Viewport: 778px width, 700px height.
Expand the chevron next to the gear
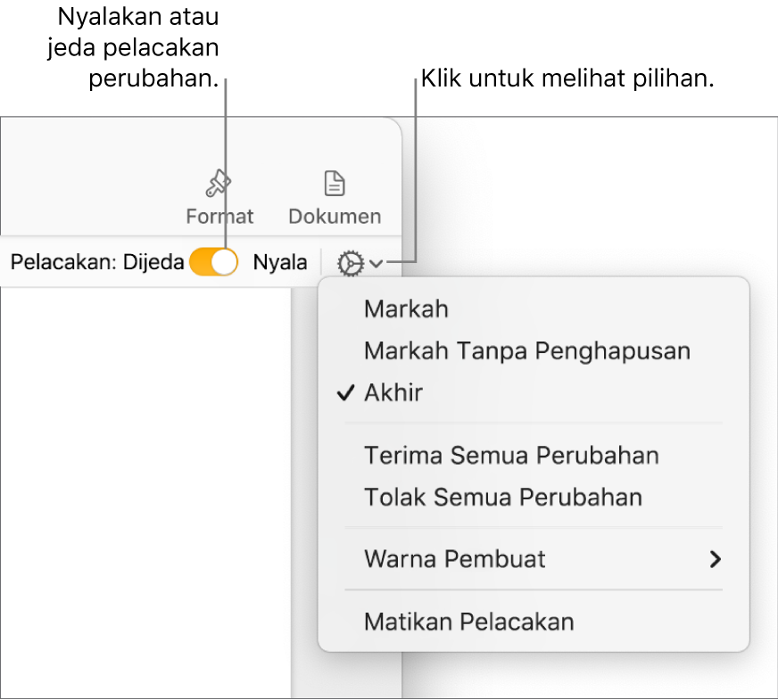click(x=377, y=263)
